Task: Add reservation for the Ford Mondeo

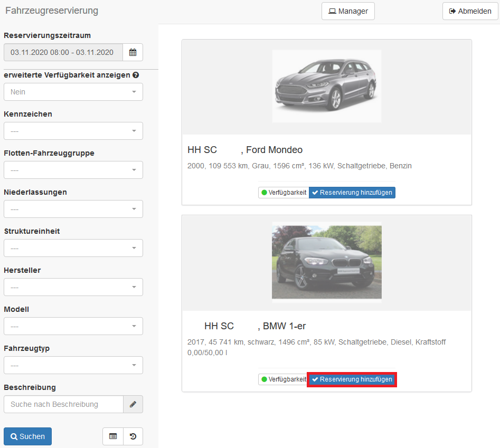Action: [x=352, y=193]
